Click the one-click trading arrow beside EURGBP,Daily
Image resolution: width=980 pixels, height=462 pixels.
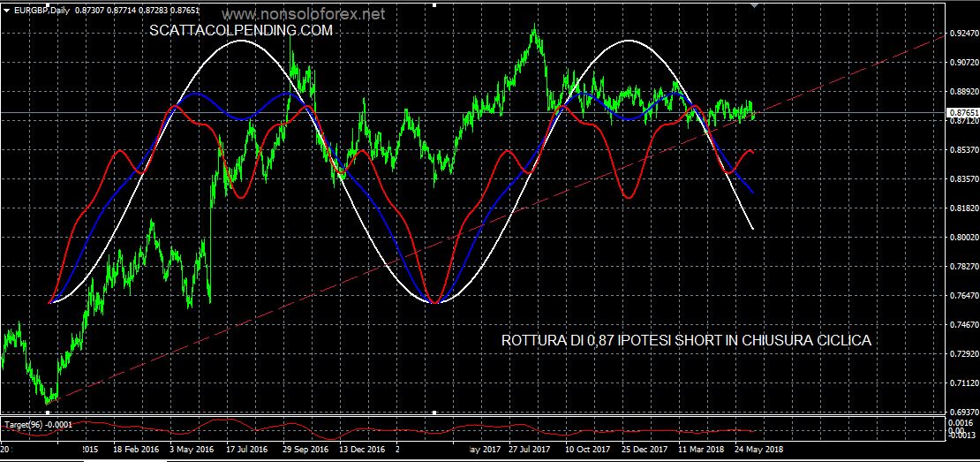pos(7,10)
